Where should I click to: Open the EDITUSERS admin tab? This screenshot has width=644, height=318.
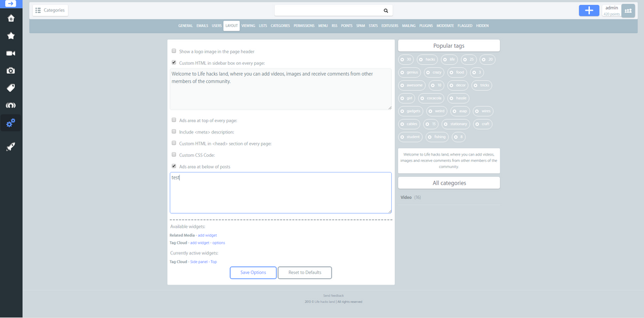pyautogui.click(x=389, y=26)
